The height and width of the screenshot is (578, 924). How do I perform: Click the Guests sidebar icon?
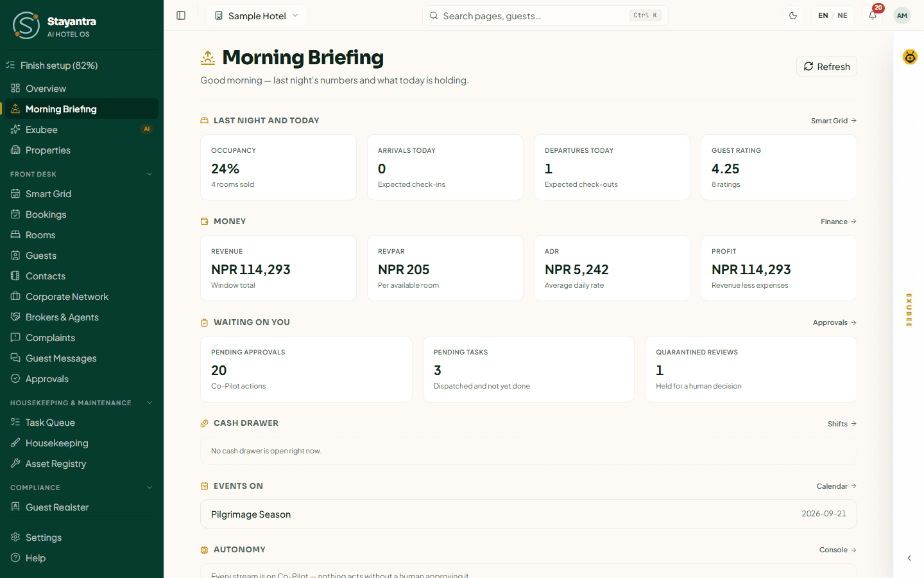[15, 256]
